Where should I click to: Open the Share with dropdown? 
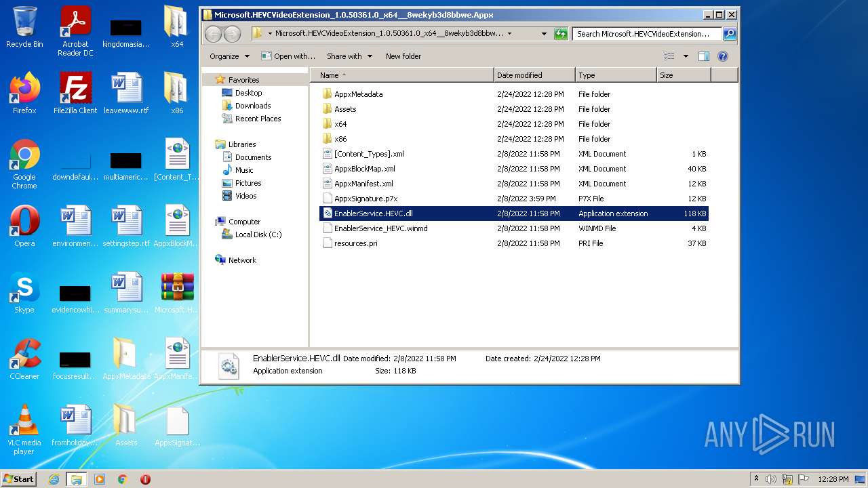(x=349, y=56)
